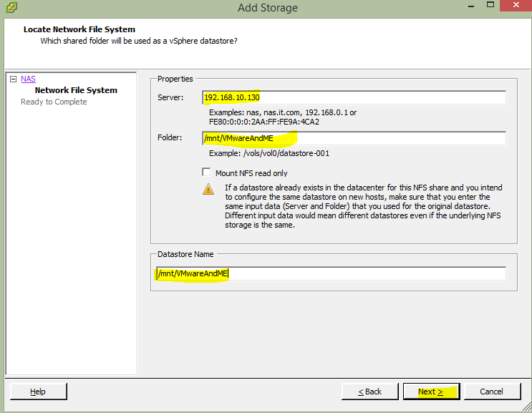Screen dimensions: 532x413
Task: Click the 'Example: /vols/vol0/datastore-001' hint
Action: tap(269, 154)
